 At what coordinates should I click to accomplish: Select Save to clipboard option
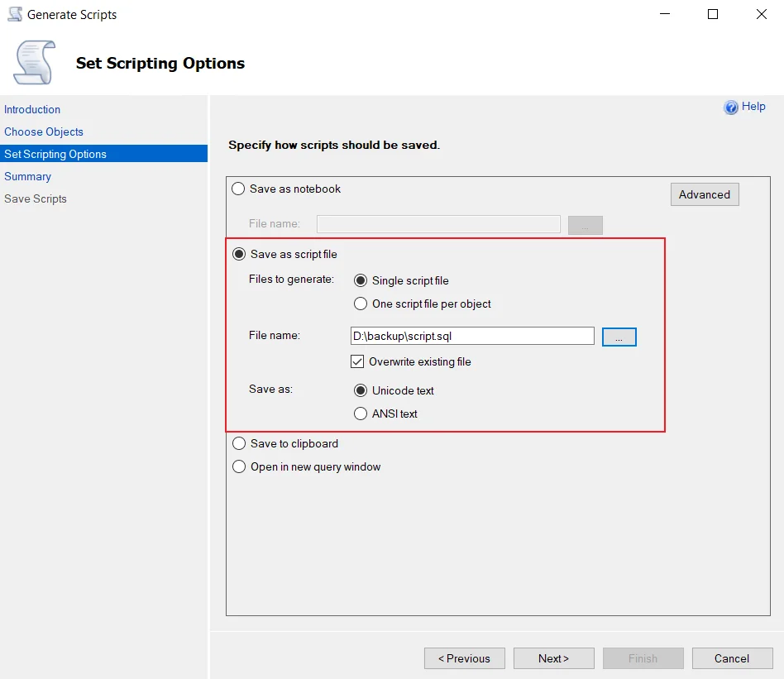pos(239,443)
